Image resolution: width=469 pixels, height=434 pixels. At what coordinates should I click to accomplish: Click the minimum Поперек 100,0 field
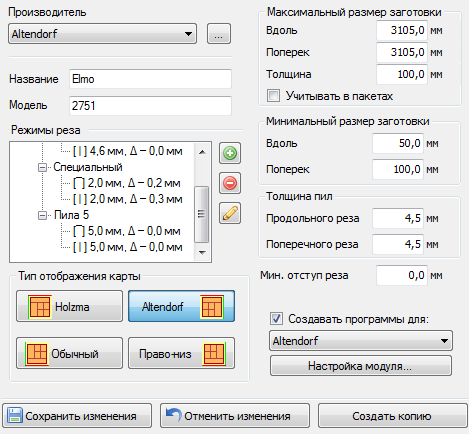[x=398, y=169]
